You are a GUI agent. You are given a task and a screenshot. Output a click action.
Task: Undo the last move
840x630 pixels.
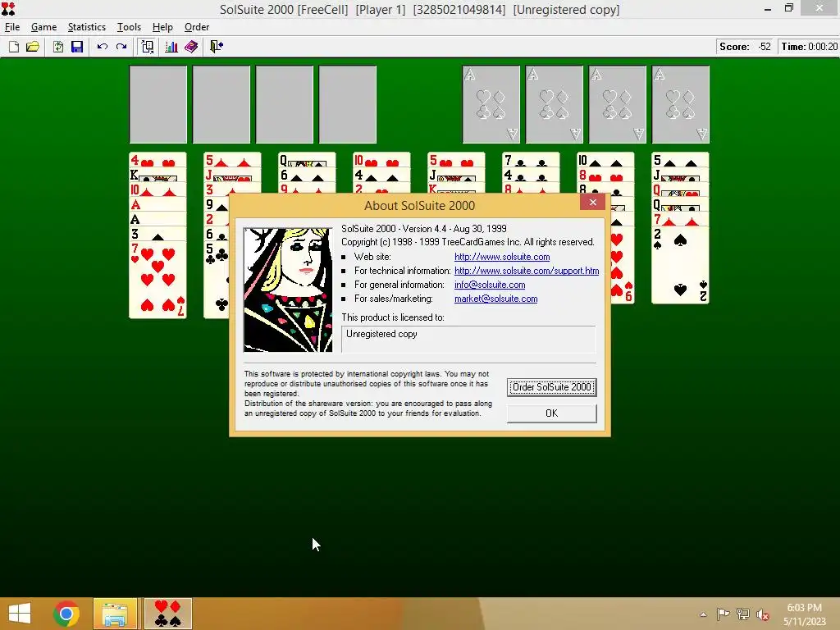103,47
